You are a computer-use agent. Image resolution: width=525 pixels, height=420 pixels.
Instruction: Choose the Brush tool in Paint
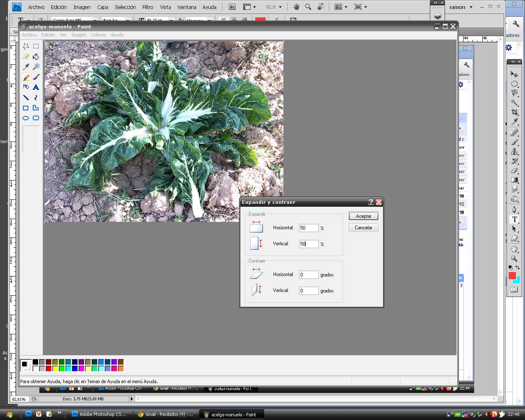36,77
